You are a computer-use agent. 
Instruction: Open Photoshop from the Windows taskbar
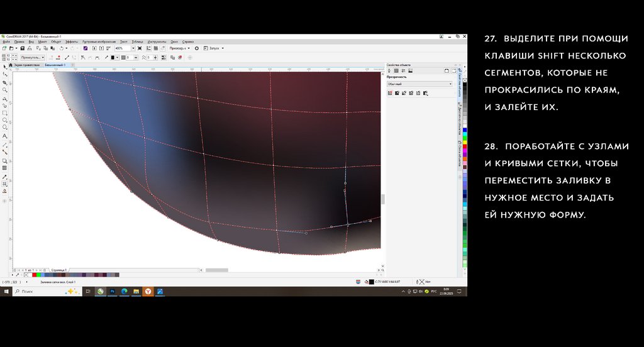click(x=112, y=292)
